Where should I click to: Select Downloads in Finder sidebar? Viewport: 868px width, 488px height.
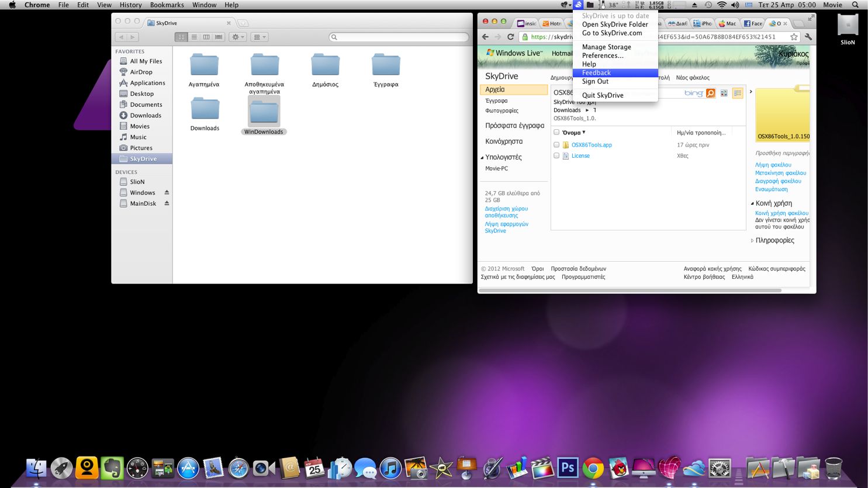click(x=146, y=116)
